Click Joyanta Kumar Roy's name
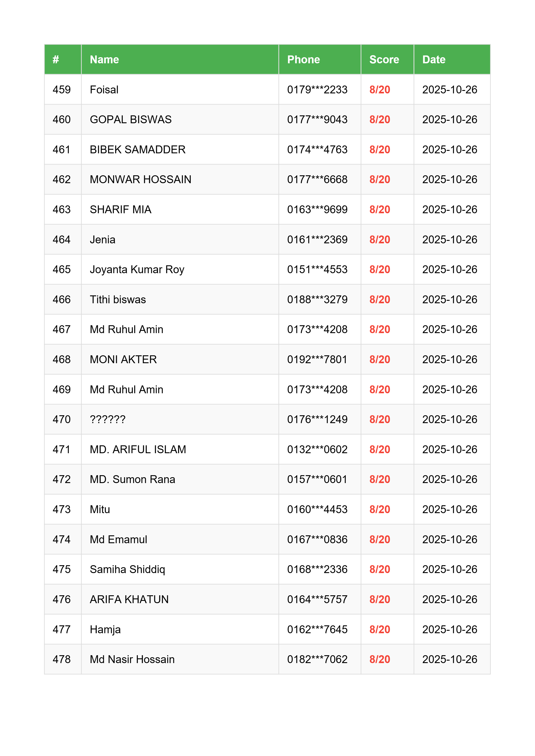This screenshot has height=756, width=535. [x=137, y=269]
